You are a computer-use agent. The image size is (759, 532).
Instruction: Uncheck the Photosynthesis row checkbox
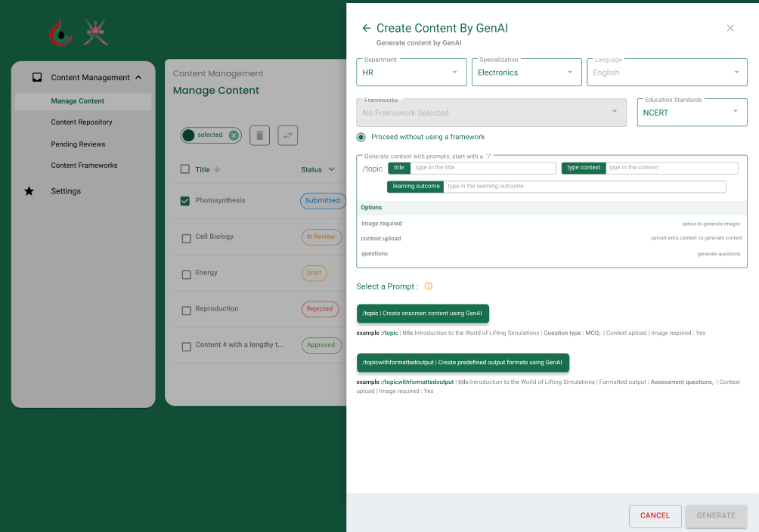(185, 201)
